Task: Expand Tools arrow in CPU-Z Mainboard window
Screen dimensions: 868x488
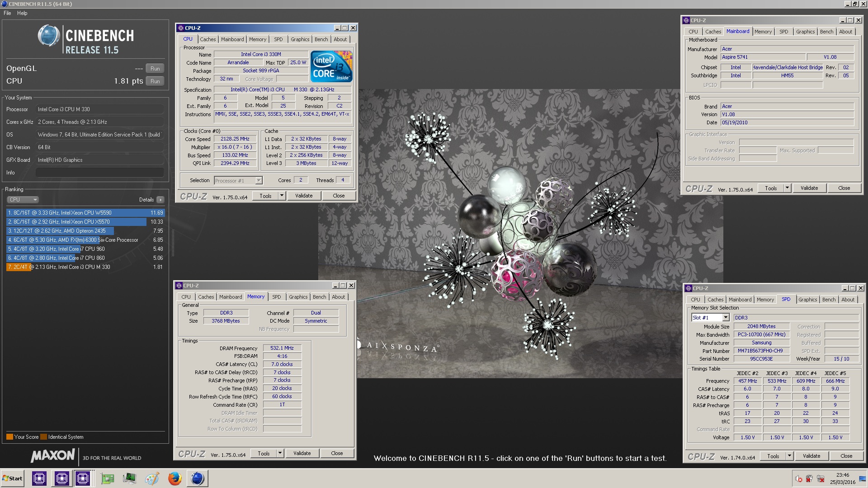Action: tap(787, 188)
